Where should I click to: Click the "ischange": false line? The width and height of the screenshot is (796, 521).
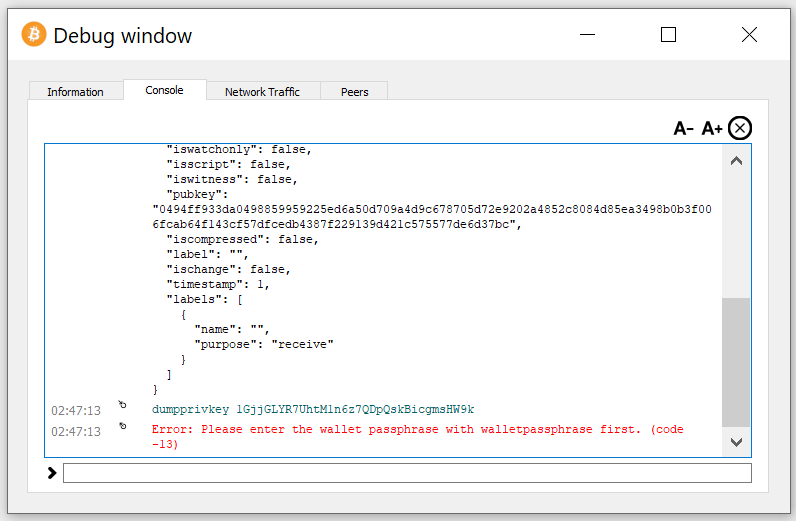tap(228, 269)
